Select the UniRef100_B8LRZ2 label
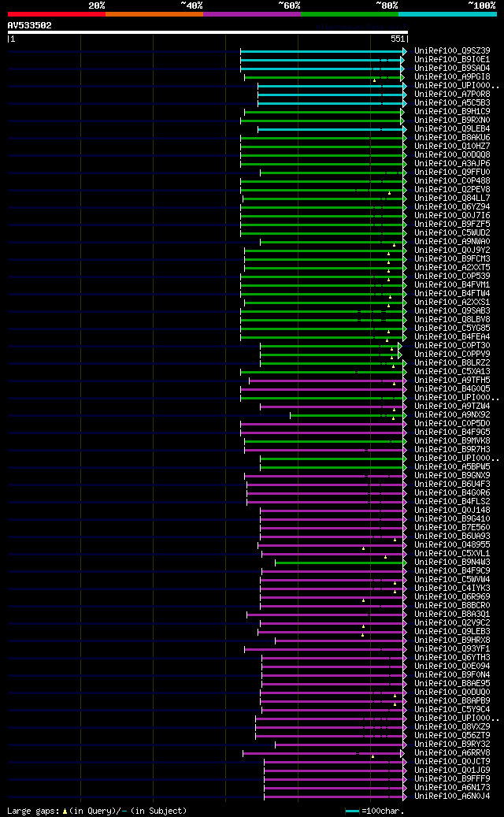 pos(452,362)
